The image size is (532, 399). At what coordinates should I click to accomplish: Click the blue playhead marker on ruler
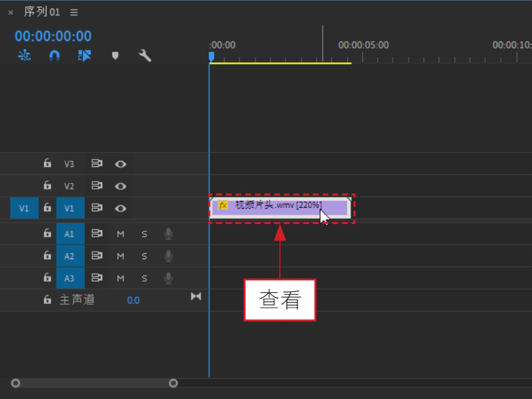tap(211, 56)
